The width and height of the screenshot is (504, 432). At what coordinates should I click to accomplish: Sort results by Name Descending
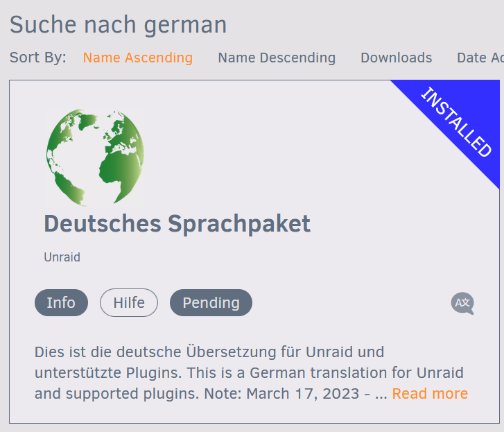click(x=277, y=58)
